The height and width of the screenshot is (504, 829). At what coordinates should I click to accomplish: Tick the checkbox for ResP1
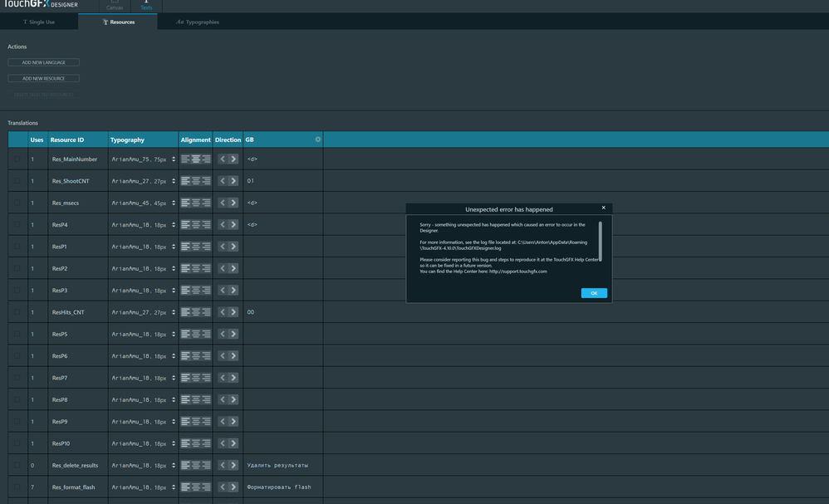[x=17, y=247]
